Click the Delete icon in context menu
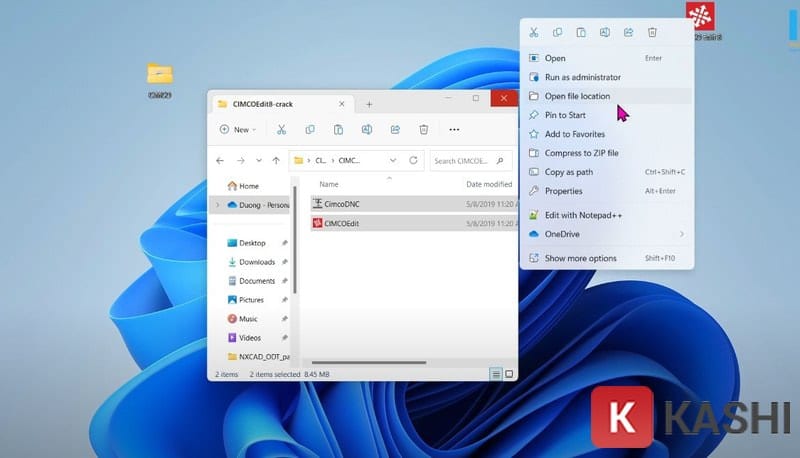 tap(652, 33)
